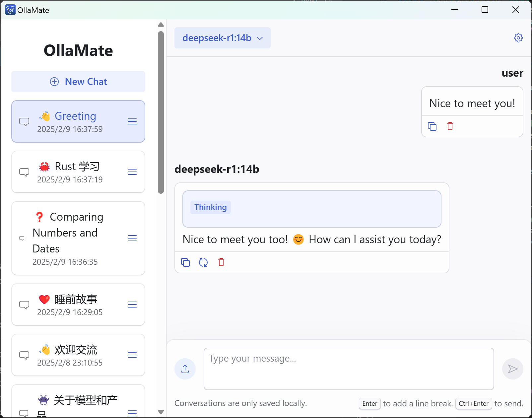Open the settings gear icon
532x418 pixels.
[x=518, y=38]
